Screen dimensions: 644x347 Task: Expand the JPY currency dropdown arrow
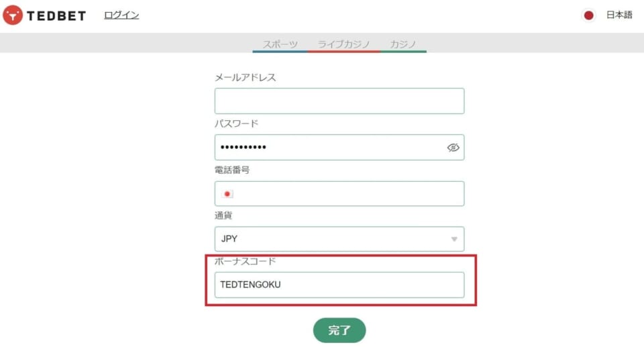[x=454, y=239]
